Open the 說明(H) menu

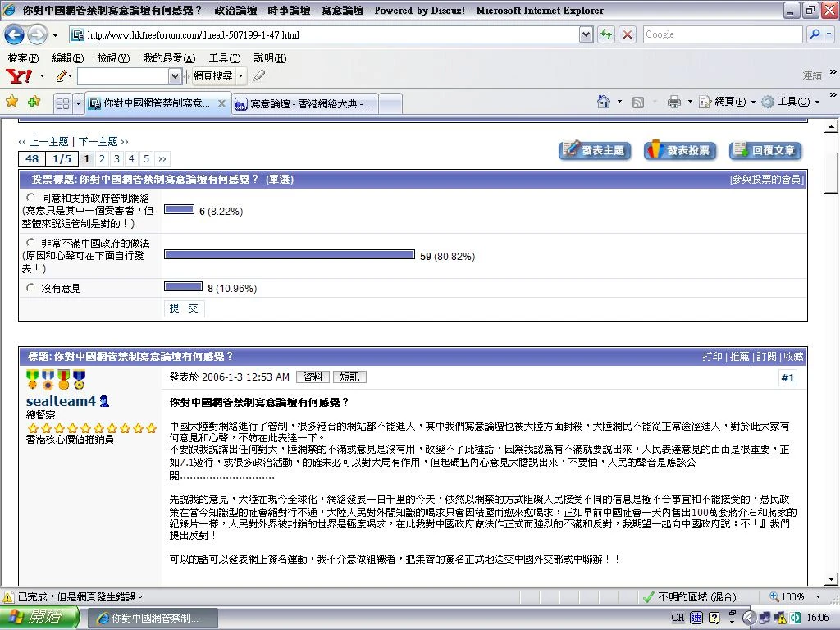coord(269,58)
